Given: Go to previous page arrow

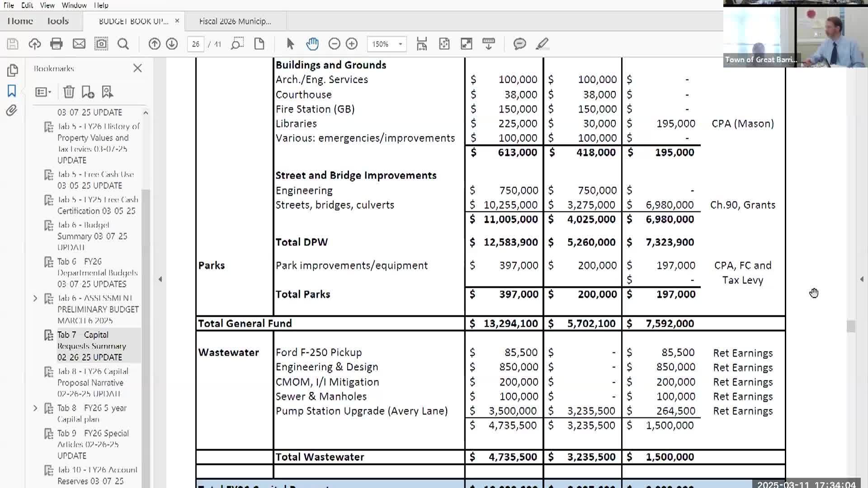Looking at the screenshot, I should 154,44.
